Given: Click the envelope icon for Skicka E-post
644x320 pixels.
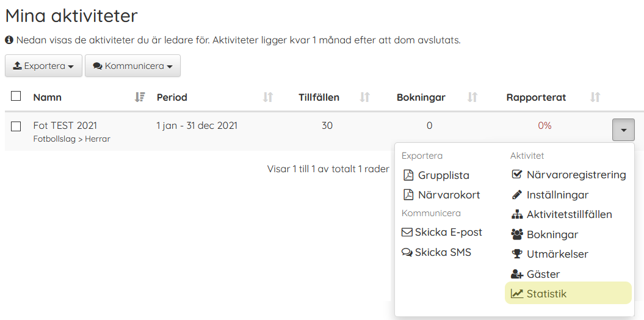Looking at the screenshot, I should coord(407,233).
